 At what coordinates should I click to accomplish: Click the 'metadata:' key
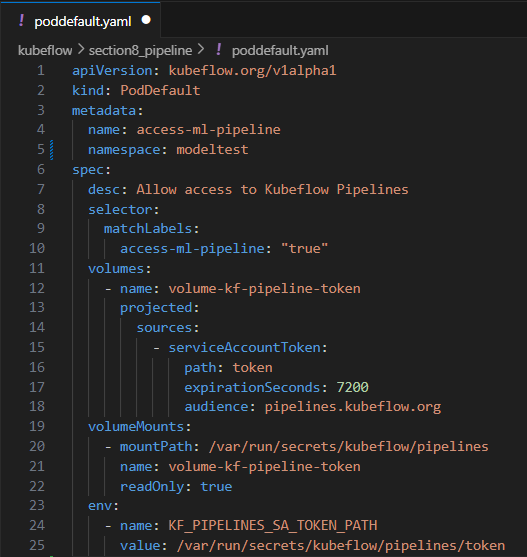point(108,110)
